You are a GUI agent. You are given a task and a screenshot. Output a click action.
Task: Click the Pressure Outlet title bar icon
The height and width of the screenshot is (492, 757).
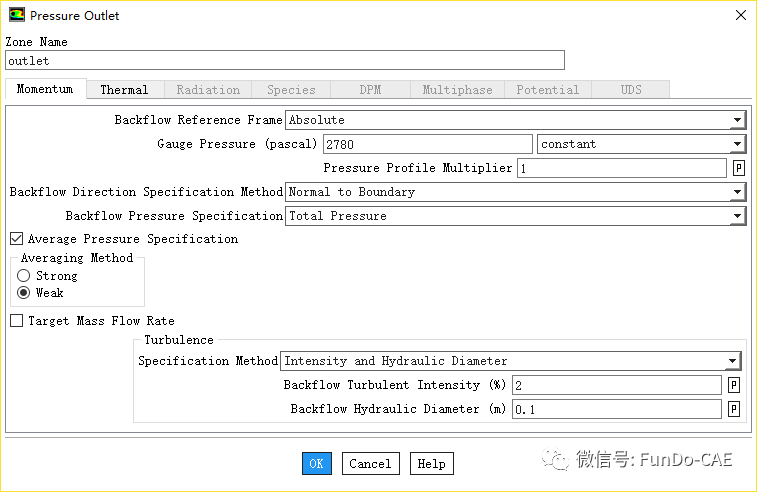[16, 16]
